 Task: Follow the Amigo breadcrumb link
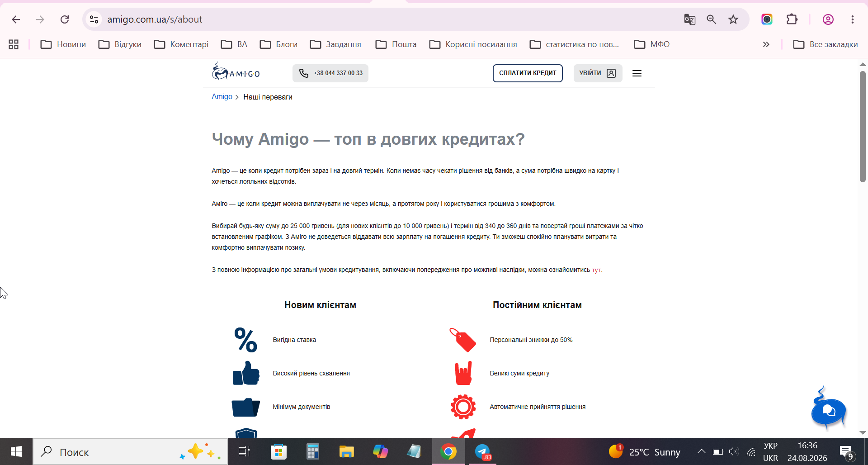coord(222,97)
